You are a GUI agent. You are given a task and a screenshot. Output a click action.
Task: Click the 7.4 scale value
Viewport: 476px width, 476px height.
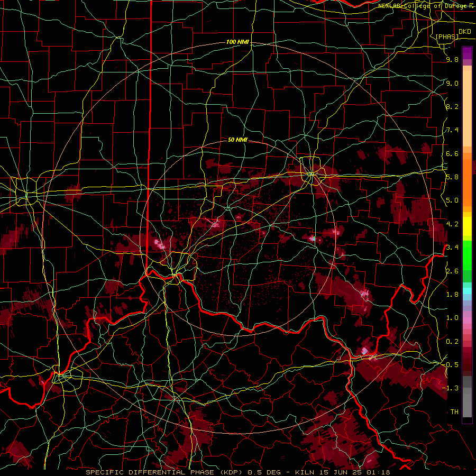pos(452,130)
